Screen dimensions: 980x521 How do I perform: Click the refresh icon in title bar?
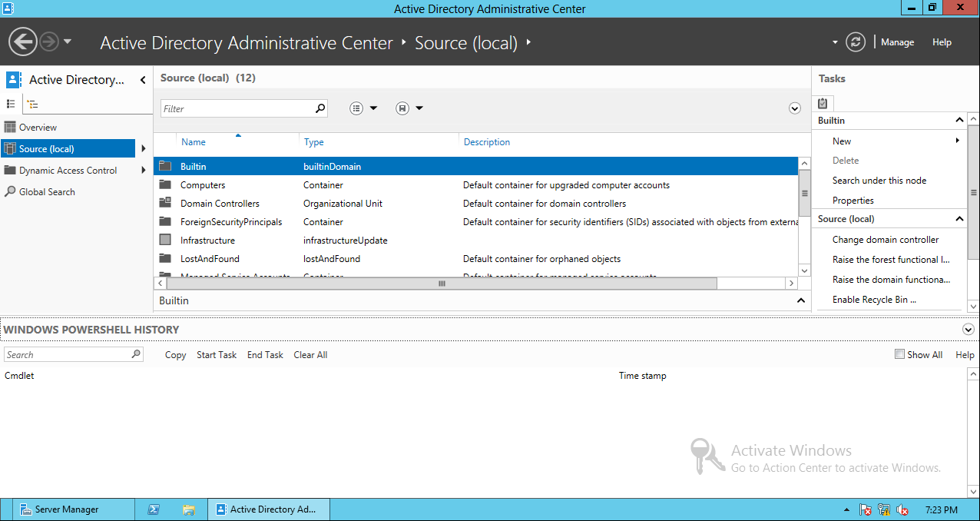coord(856,42)
